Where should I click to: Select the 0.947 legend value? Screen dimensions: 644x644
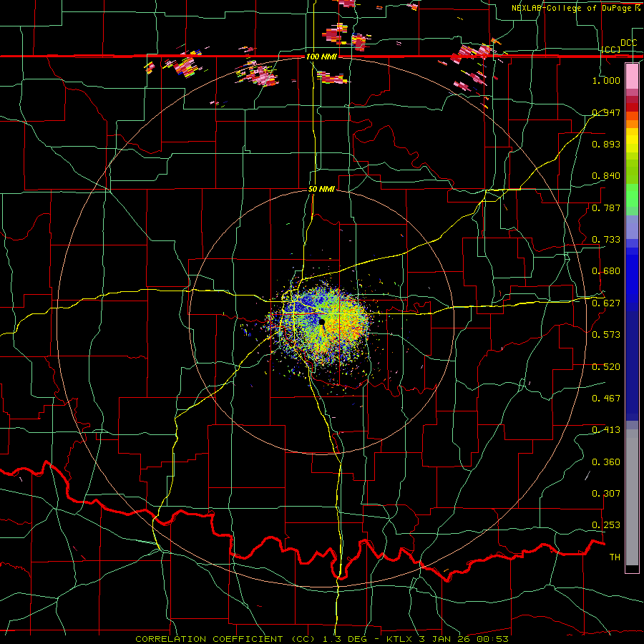click(606, 112)
